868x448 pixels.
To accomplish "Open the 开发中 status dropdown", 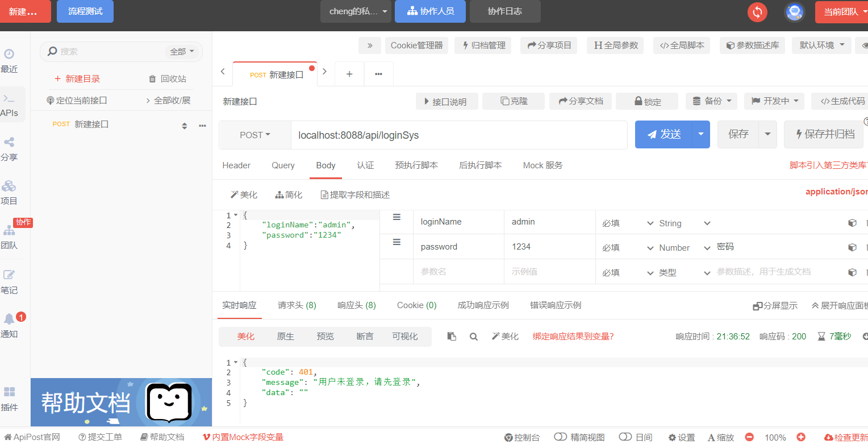I will [775, 101].
